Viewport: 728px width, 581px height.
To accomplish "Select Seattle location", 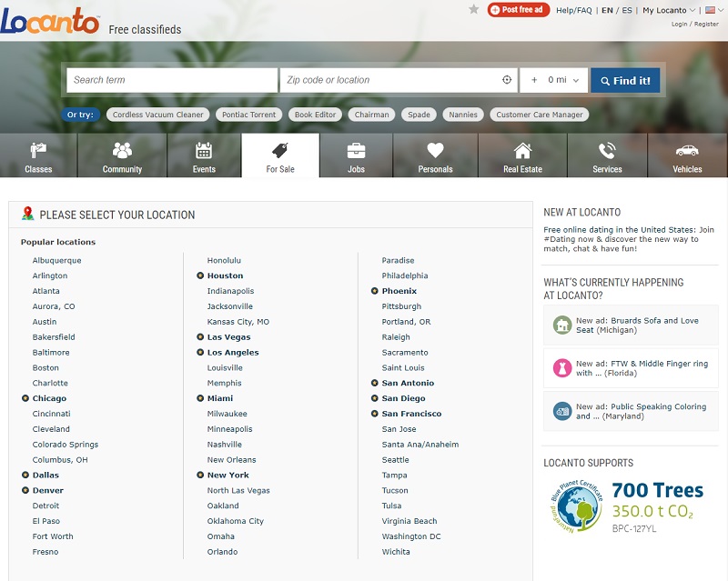I will pos(396,459).
